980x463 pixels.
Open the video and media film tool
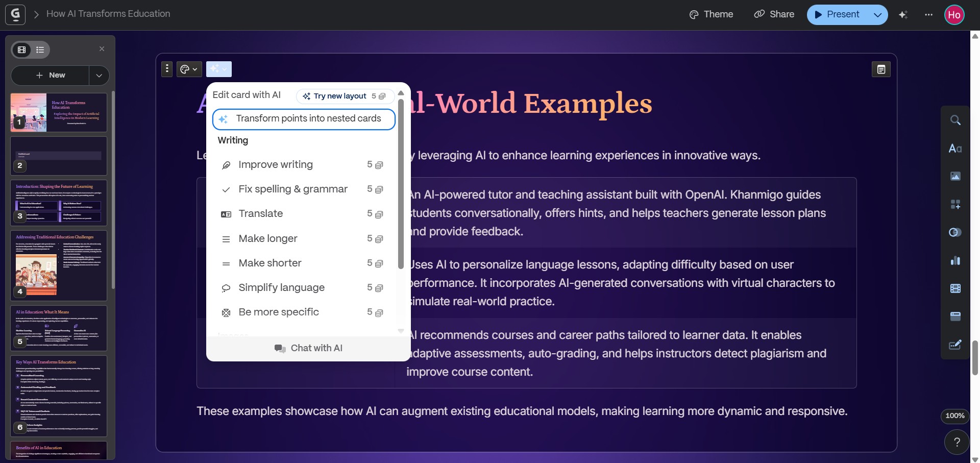955,288
